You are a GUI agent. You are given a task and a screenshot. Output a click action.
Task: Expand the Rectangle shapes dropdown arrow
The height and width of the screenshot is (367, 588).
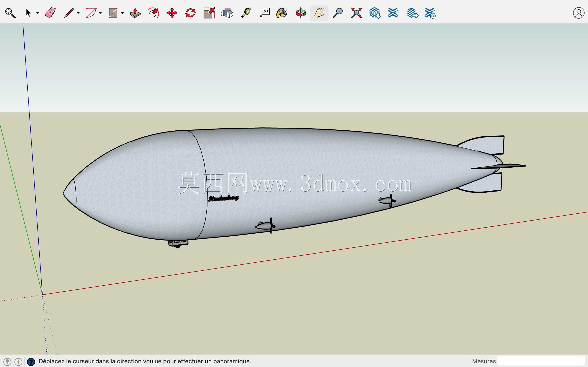pyautogui.click(x=122, y=13)
